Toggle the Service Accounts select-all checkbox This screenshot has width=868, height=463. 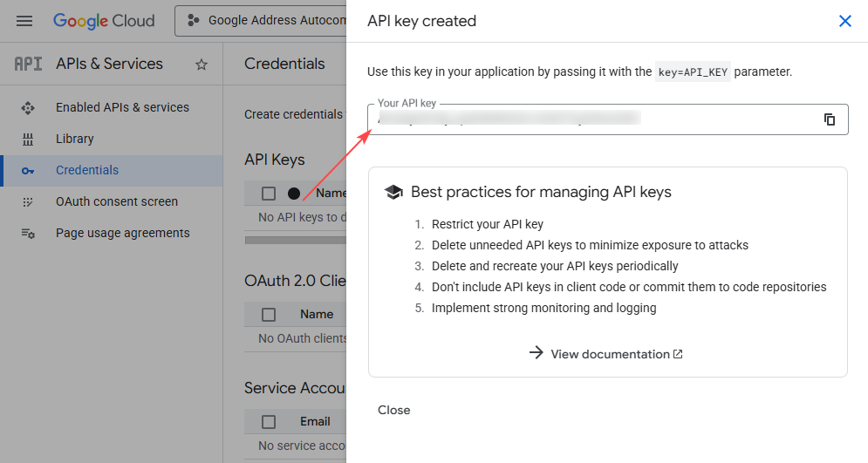tap(269, 422)
